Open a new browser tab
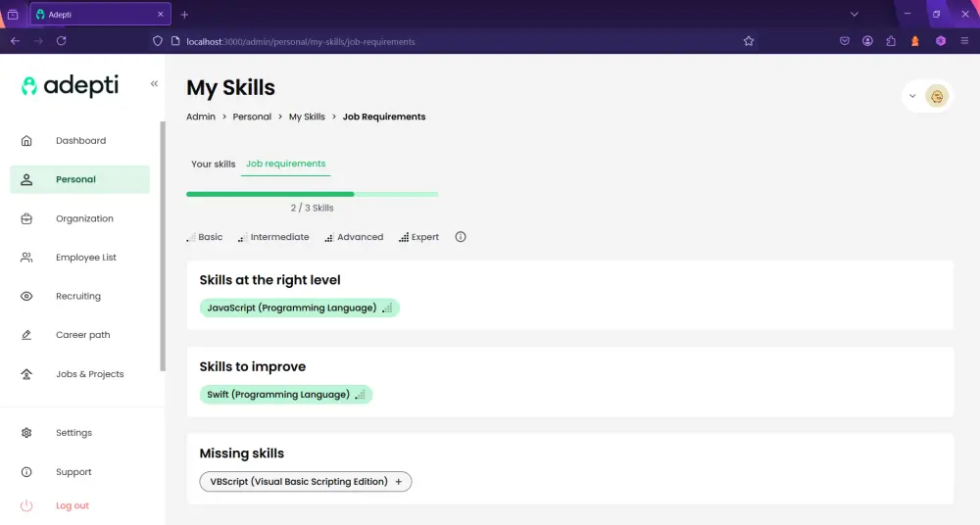 [x=184, y=15]
